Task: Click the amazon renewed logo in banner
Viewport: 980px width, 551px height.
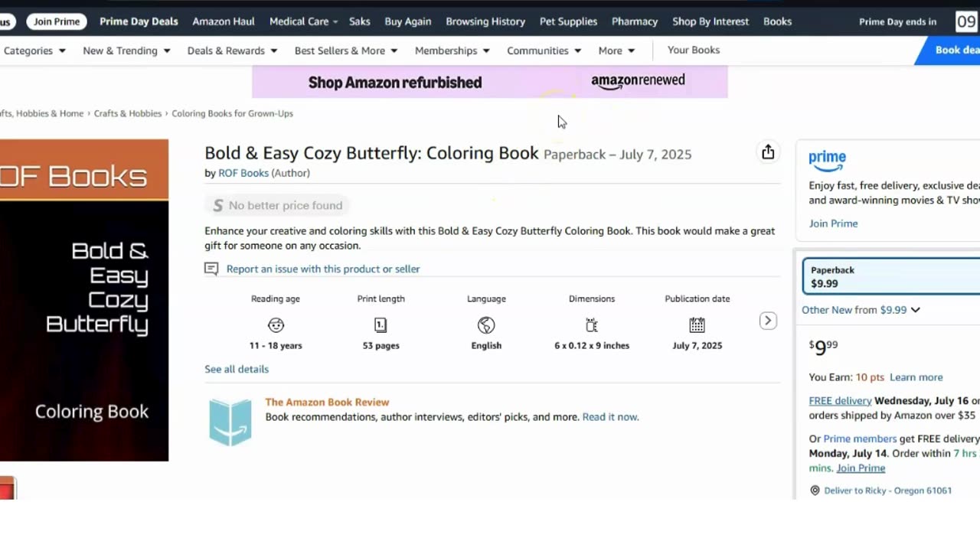Action: tap(638, 81)
